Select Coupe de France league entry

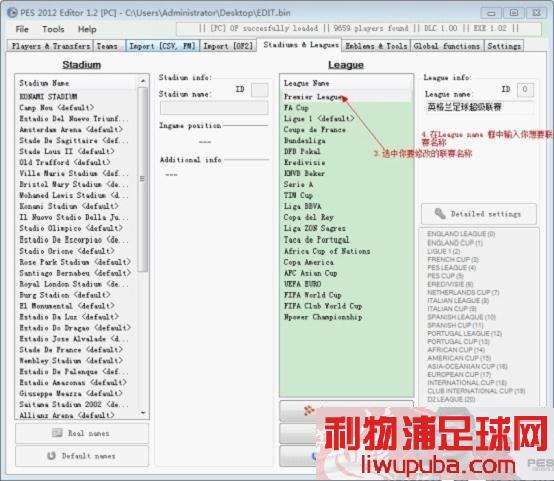346,129
